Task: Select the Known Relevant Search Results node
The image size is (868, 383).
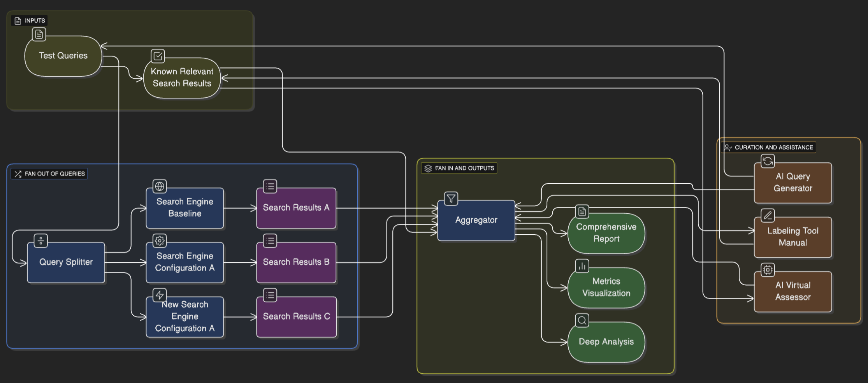Action: (182, 78)
